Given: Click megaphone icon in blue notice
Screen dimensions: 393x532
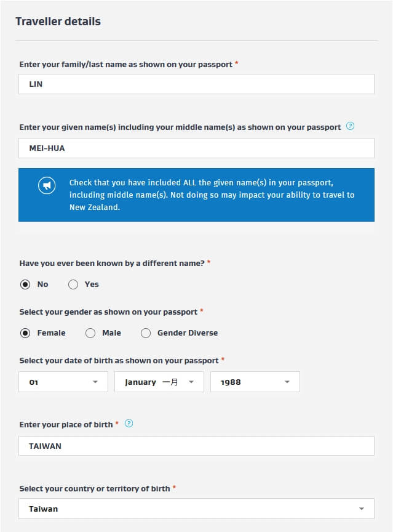Looking at the screenshot, I should [x=47, y=186].
